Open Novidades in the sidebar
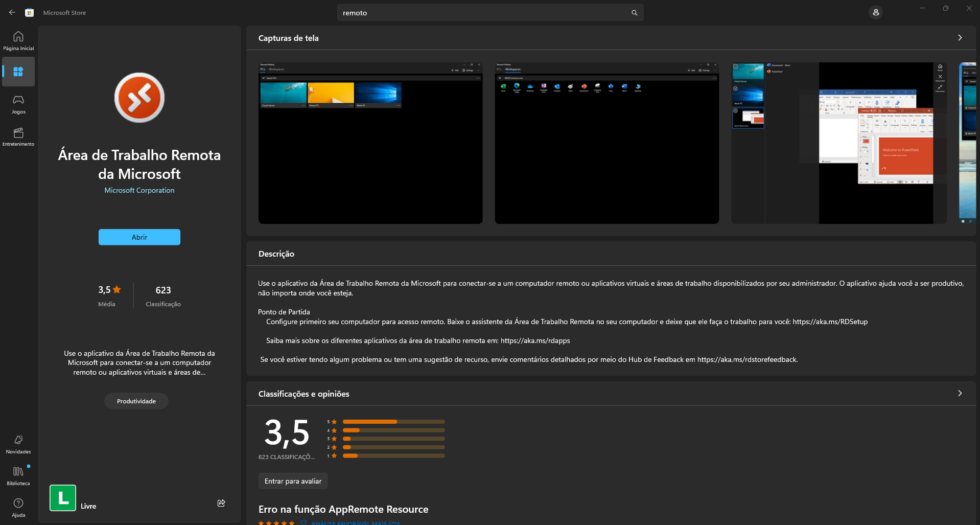 [x=18, y=444]
